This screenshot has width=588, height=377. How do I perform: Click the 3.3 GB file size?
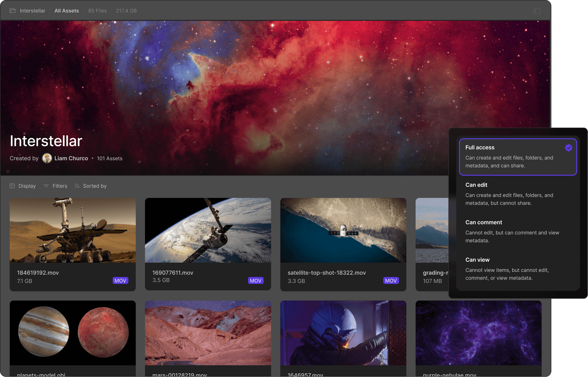[296, 281]
